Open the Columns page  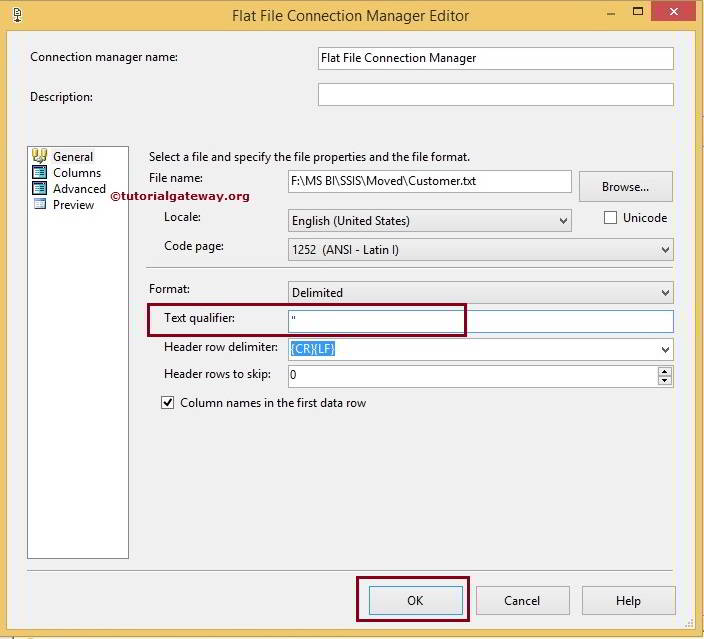coord(77,173)
